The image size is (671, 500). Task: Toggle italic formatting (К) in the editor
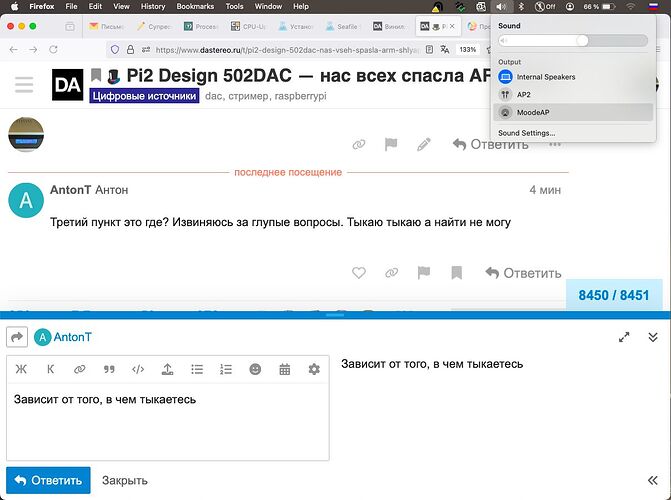50,369
